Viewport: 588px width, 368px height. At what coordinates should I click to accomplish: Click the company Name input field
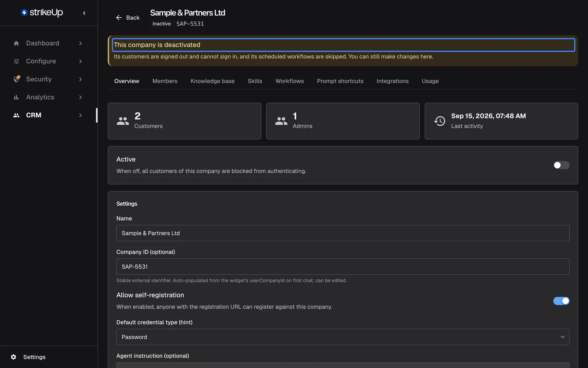(343, 233)
